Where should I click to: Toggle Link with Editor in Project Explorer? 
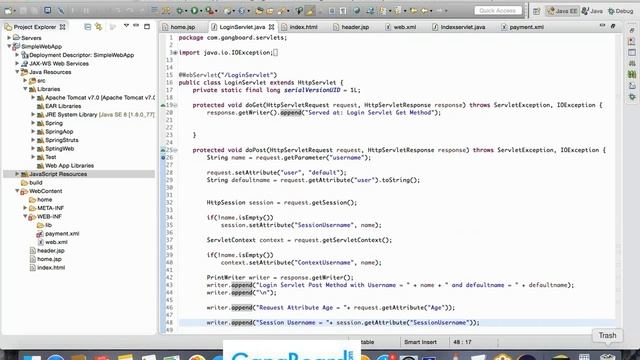[99, 27]
